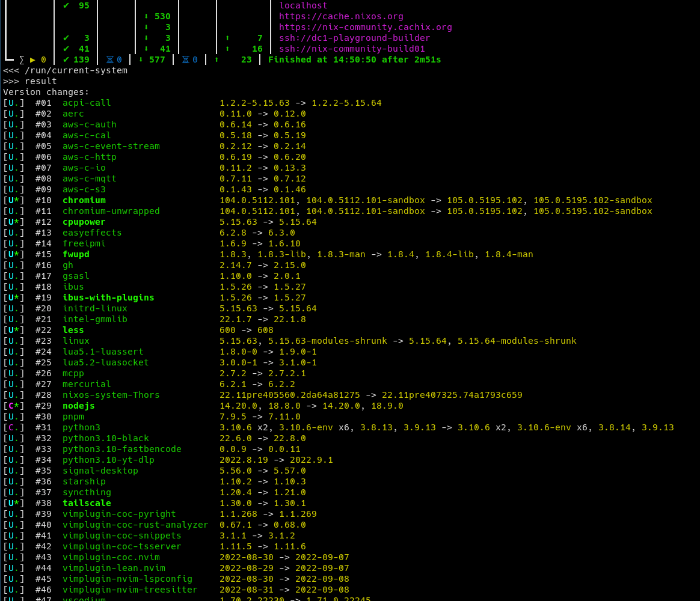Click the green checkmark icon next to 95
This screenshot has width=700, height=601.
[x=66, y=5]
